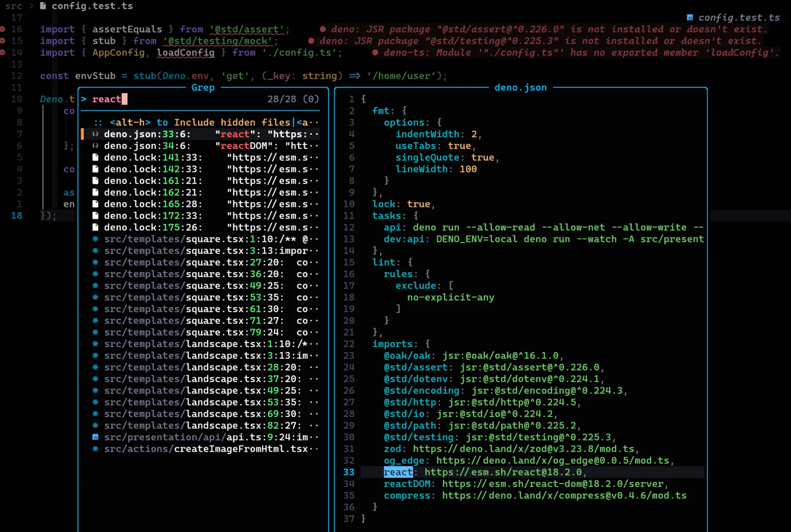Click React icon of square.tsx:3:13 result
The width and height of the screenshot is (791, 532).
95,251
